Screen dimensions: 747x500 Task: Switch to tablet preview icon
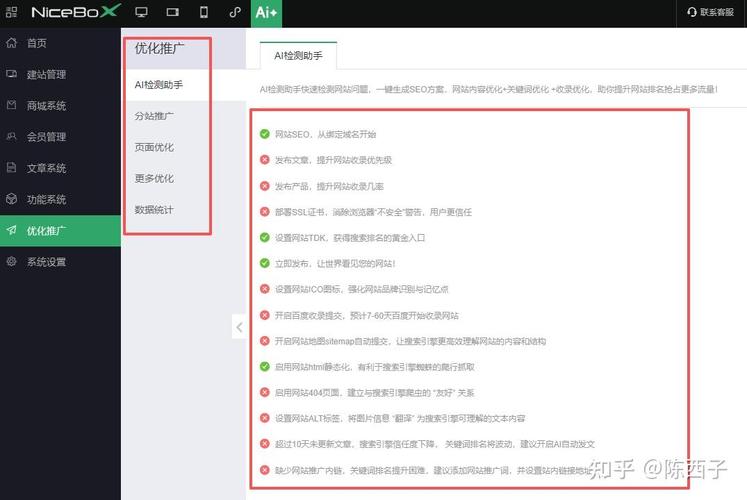172,12
